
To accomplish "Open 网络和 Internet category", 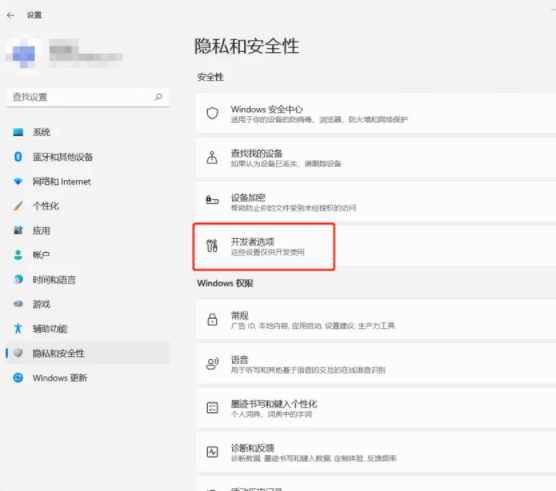I will [88, 182].
